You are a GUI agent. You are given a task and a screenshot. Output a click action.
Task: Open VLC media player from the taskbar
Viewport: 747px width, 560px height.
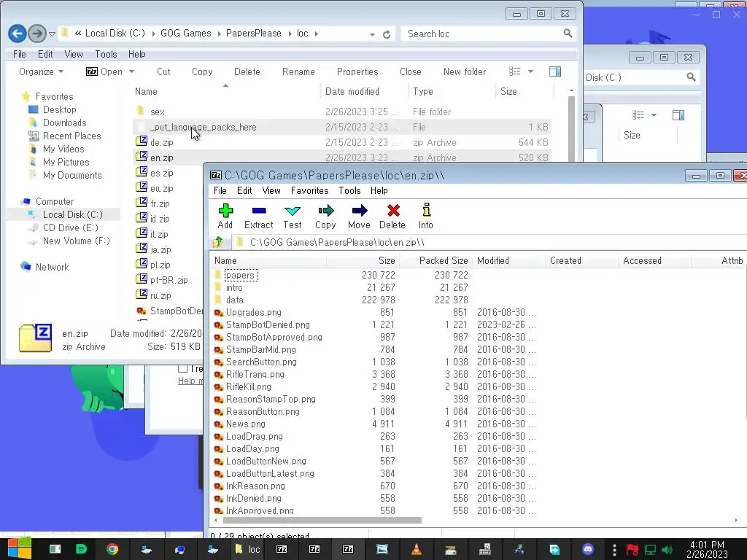(x=416, y=549)
